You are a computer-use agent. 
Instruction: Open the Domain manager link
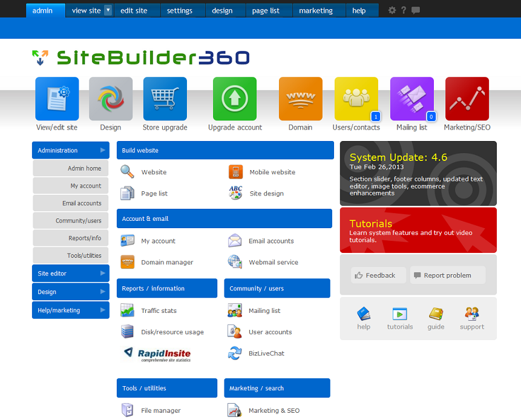[x=167, y=263]
